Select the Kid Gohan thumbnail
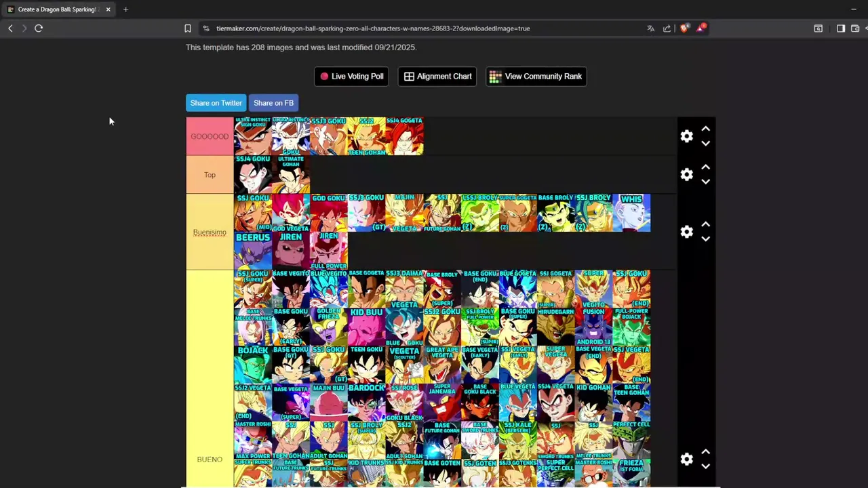 click(593, 403)
